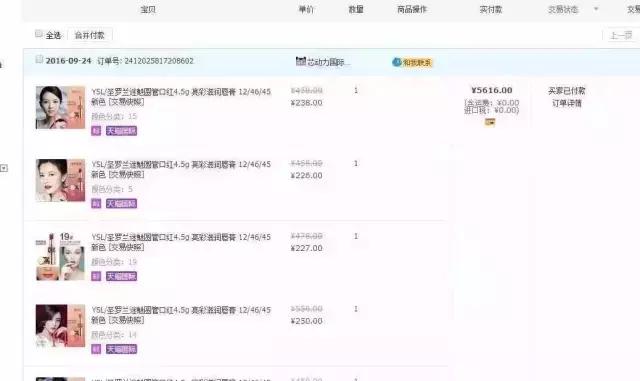This screenshot has width=640, height=381.
Task: Click the 实付款 column header
Action: (x=491, y=9)
